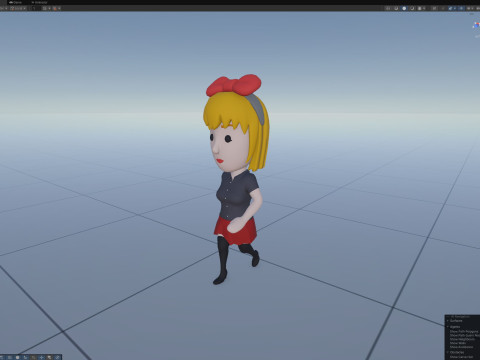
Task: Open the Animator tab
Action: click(39, 2)
